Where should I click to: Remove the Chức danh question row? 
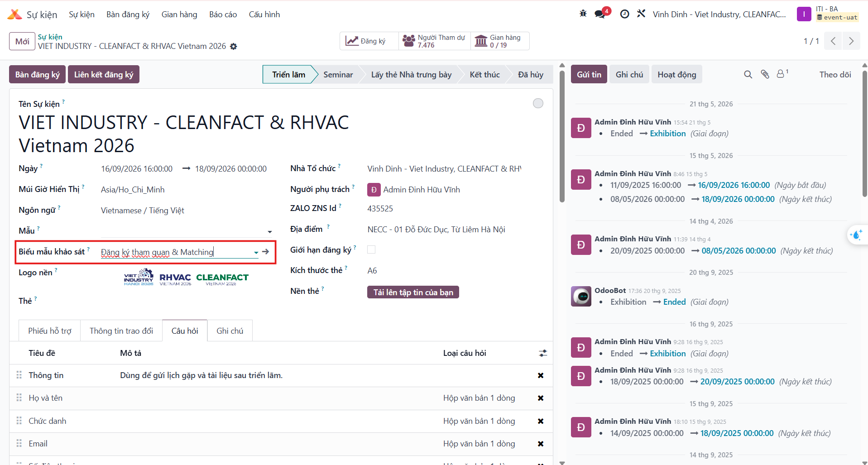coord(541,421)
